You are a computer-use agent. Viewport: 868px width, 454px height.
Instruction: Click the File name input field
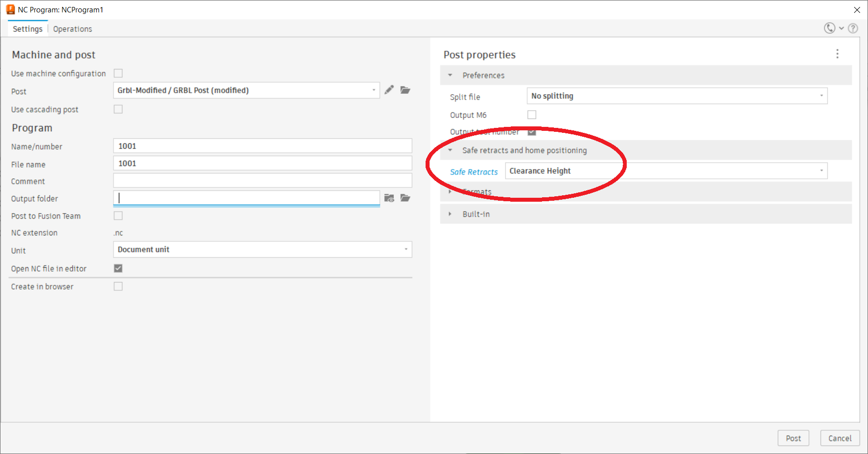[263, 163]
